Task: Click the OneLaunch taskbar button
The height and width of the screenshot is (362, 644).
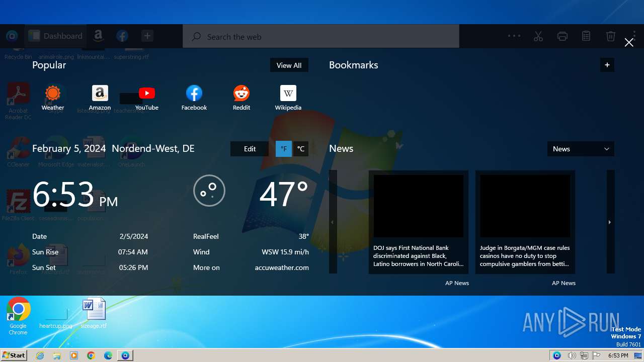Action: [x=125, y=355]
